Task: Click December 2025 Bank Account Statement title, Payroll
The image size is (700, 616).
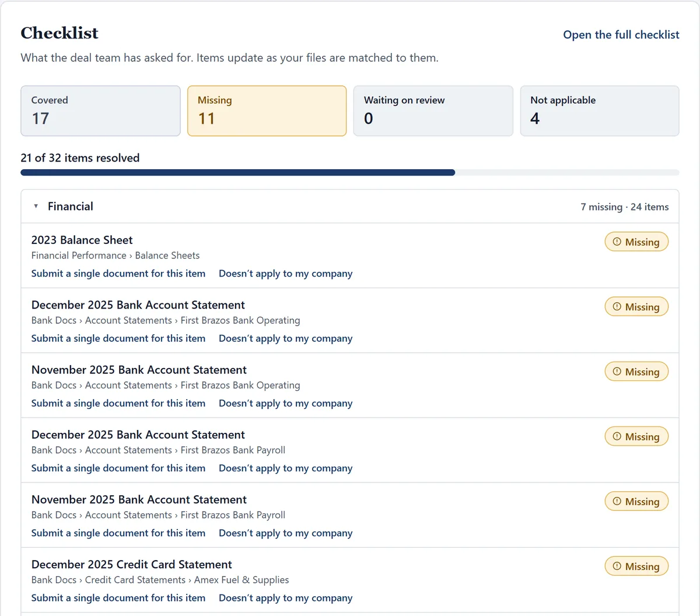Action: click(x=138, y=434)
